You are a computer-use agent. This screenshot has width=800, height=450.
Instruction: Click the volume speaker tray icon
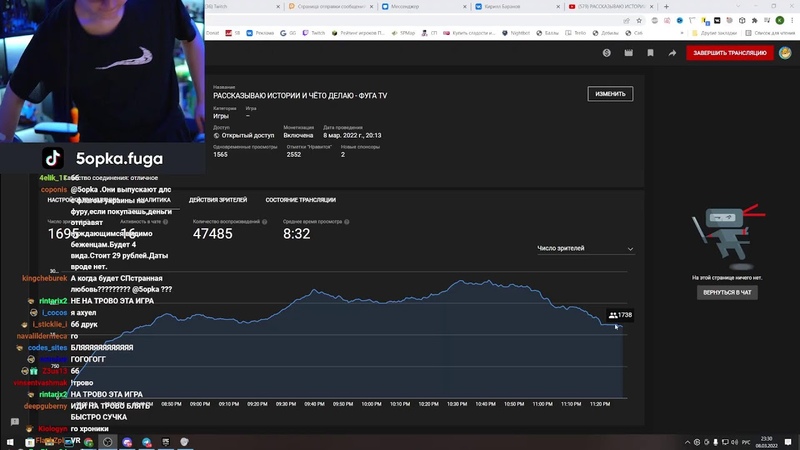tap(734, 442)
